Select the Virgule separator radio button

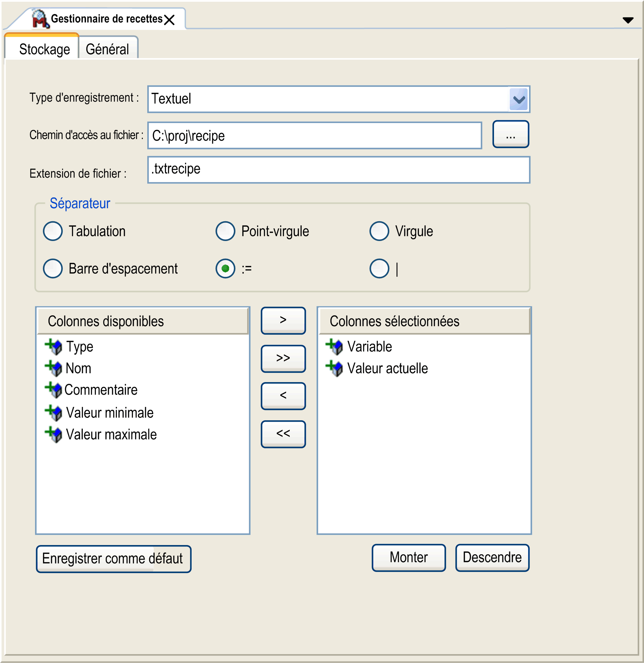coord(379,231)
